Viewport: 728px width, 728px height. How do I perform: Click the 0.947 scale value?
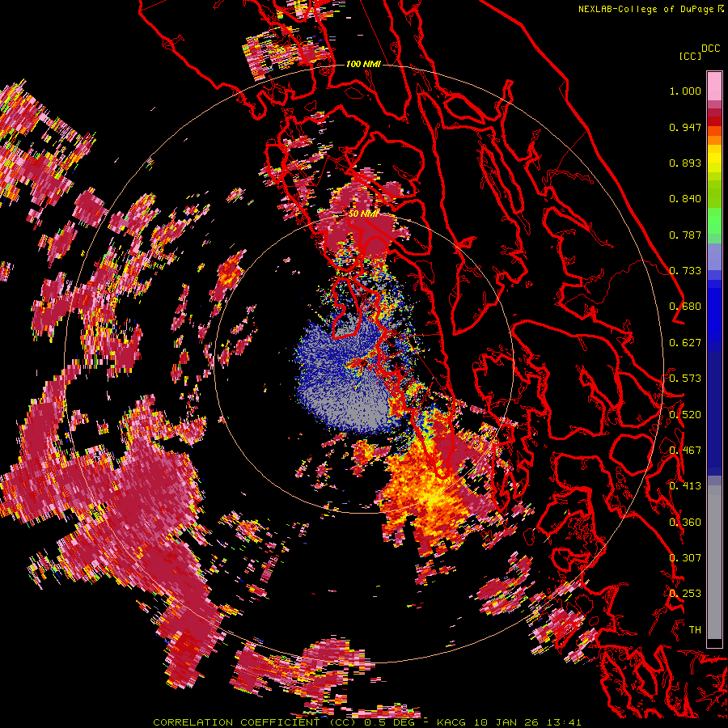coord(685,127)
